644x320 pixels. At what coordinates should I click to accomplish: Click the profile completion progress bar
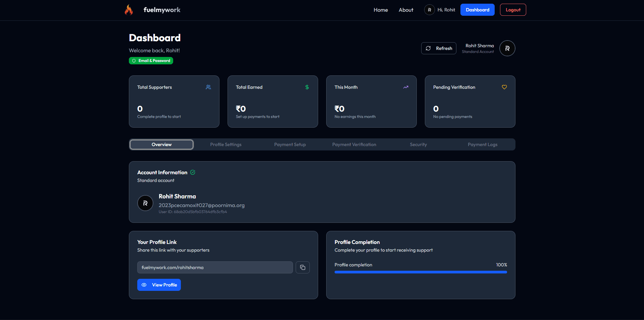(420, 272)
